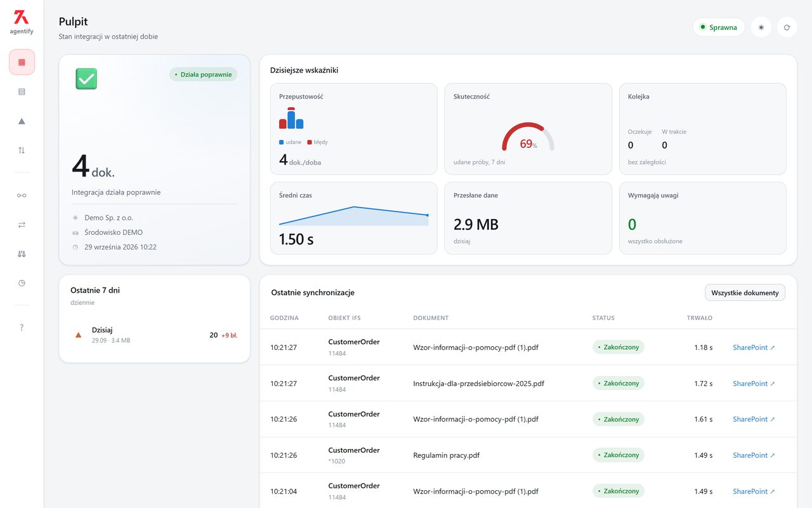This screenshot has width=812, height=508.
Task: Click the +9 bł. error count
Action: click(x=229, y=335)
